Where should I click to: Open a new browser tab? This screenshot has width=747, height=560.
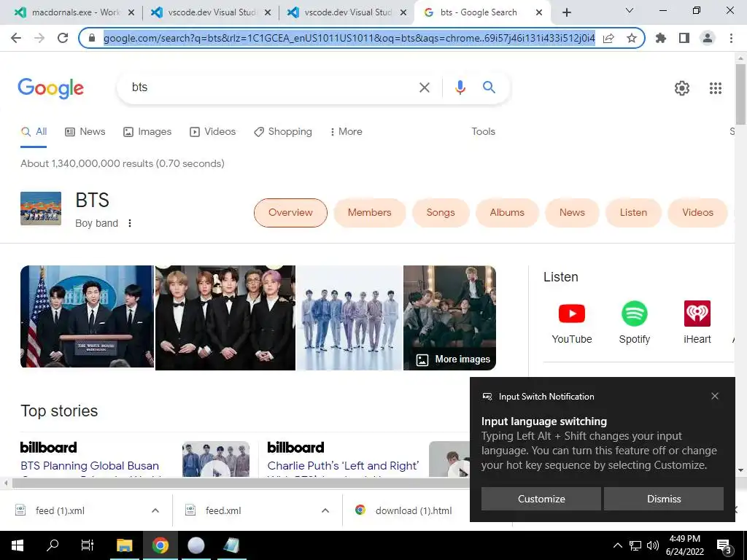coord(566,13)
